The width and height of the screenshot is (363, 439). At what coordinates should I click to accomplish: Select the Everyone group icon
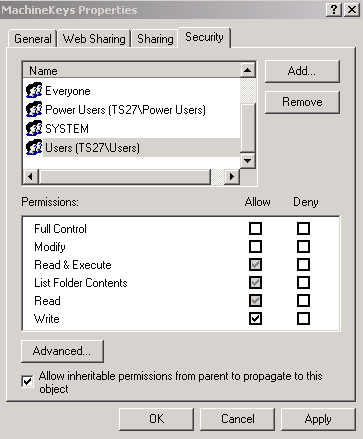click(x=34, y=90)
